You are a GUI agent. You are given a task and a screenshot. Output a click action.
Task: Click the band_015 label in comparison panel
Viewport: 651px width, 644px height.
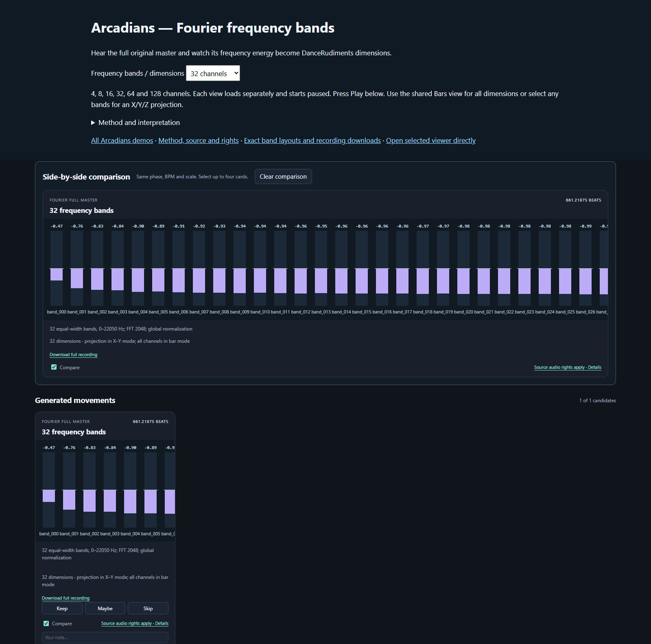tap(362, 312)
